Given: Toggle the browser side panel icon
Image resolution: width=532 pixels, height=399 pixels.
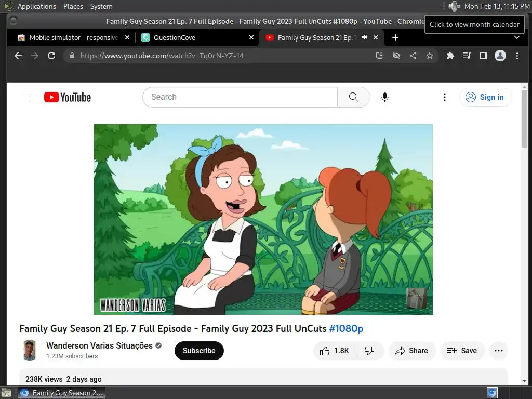Looking at the screenshot, I should (484, 56).
